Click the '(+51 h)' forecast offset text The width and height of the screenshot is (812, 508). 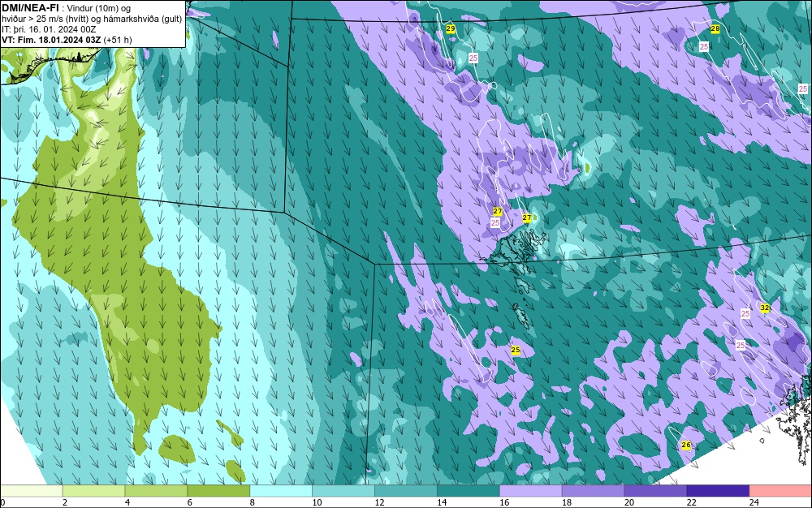tap(118, 40)
